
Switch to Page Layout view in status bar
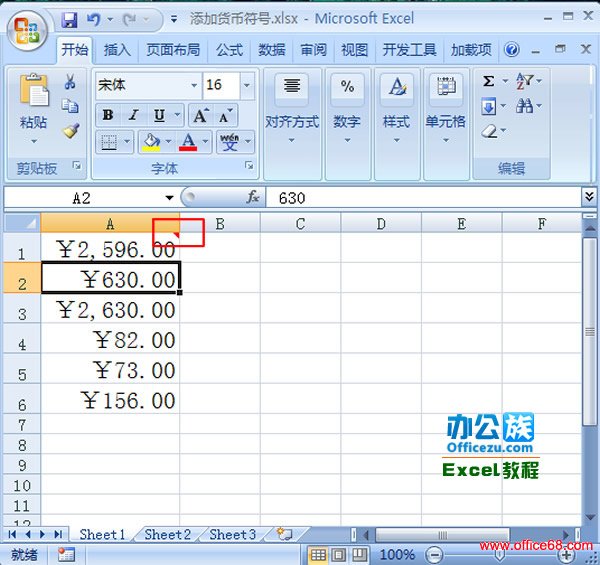pyautogui.click(x=339, y=555)
